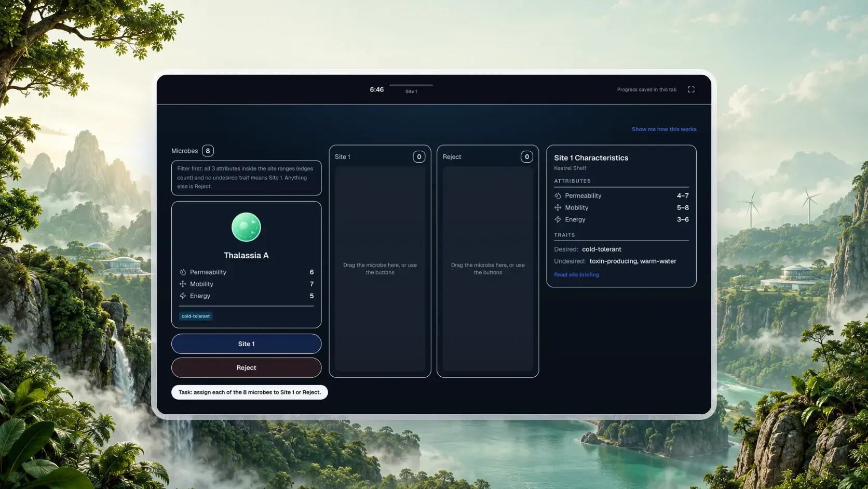Click the Permeability icon in Site 1 Characteristics

click(x=558, y=195)
